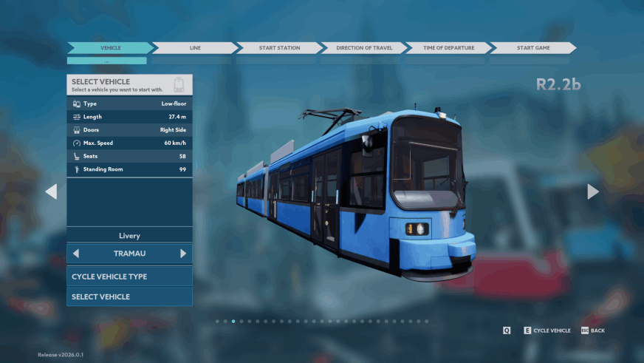This screenshot has height=363, width=644.
Task: Click the '...' progress bar under VEHICLE tab
Action: pyautogui.click(x=107, y=61)
